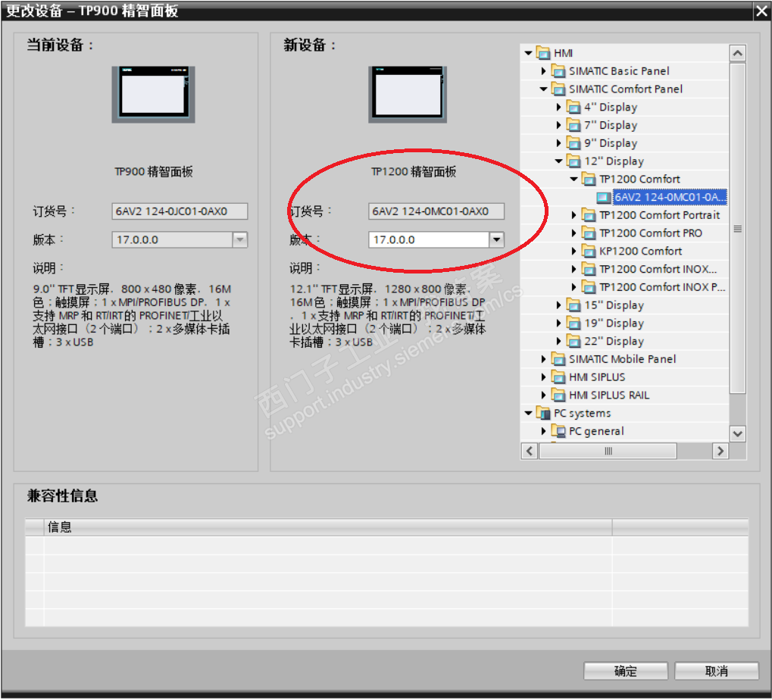This screenshot has width=772, height=700.
Task: Close the 更改设备 dialog window
Action: click(x=761, y=11)
